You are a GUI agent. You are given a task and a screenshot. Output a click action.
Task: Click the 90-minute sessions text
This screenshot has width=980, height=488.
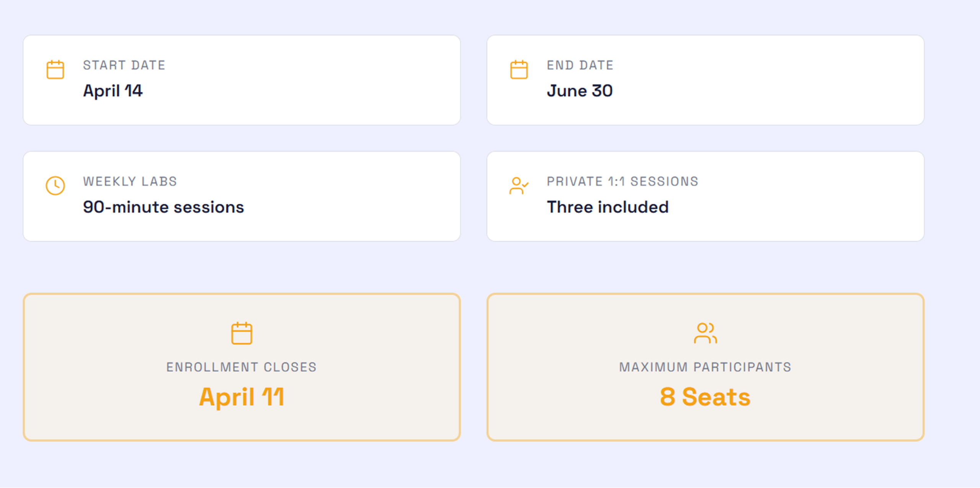[x=163, y=207]
